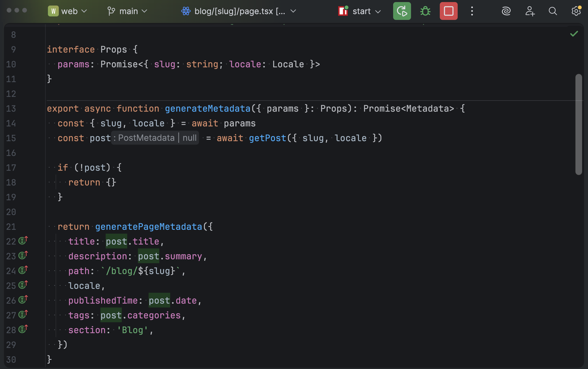Open the More Actions three-dot menu

[472, 11]
